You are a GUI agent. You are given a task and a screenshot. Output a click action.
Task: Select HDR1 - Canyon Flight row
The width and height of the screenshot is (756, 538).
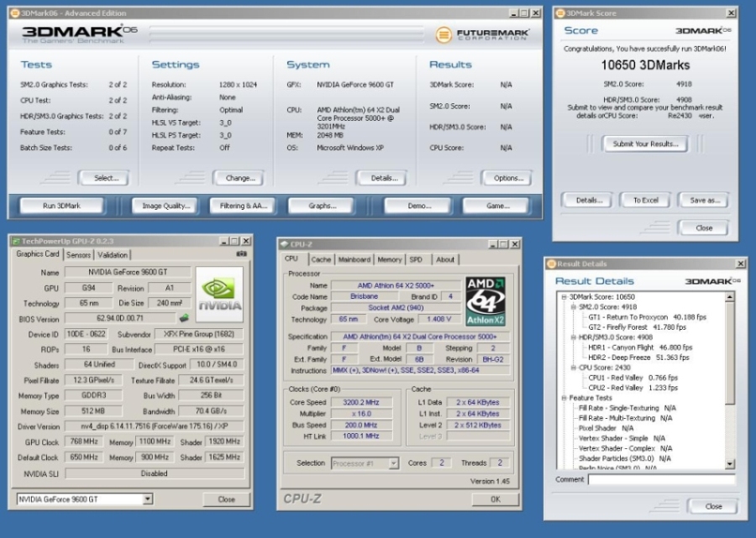point(640,347)
